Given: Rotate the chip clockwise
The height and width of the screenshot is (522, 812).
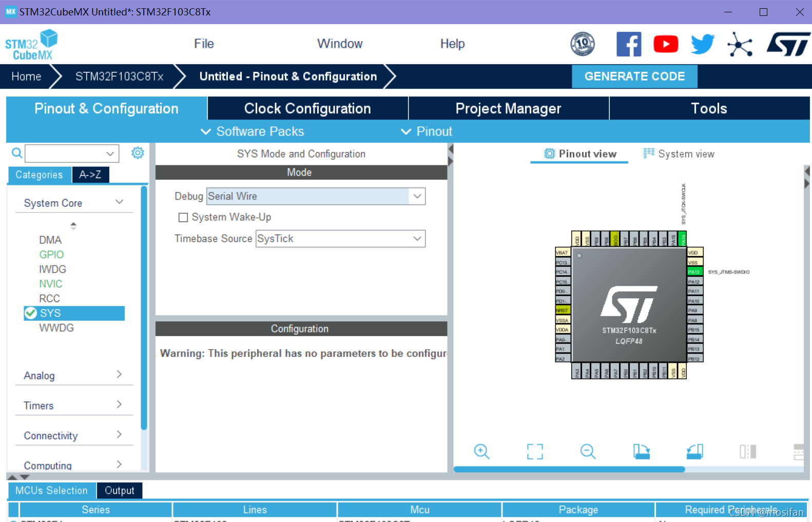Looking at the screenshot, I should click(x=641, y=451).
